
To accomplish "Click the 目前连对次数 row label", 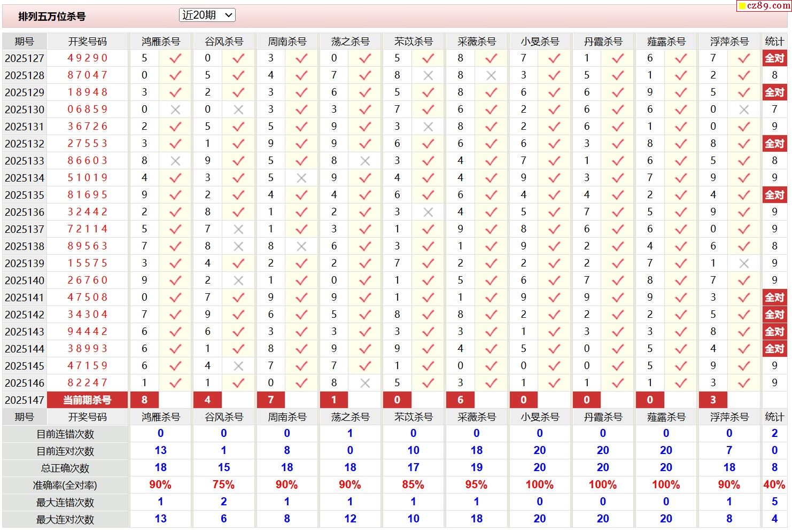I will (65, 451).
